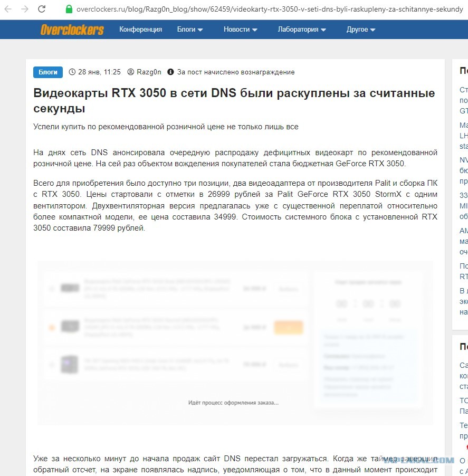The image size is (468, 476).
Task: Click the article headline about RTX 3050
Action: click(234, 100)
